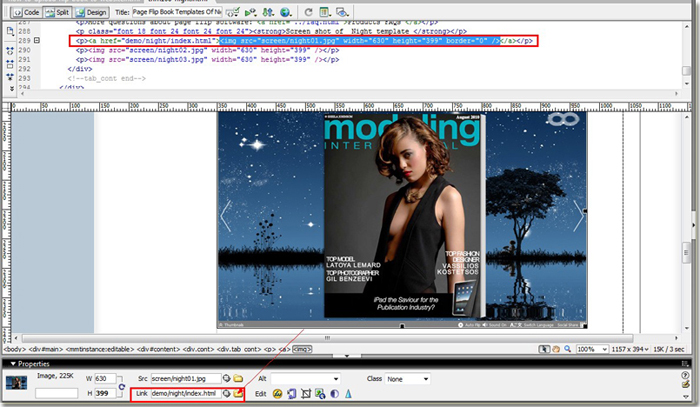Viewport: 700px width, 407px height.
Task: Open the window size 1157 x 394 dropdown
Action: pyautogui.click(x=629, y=349)
